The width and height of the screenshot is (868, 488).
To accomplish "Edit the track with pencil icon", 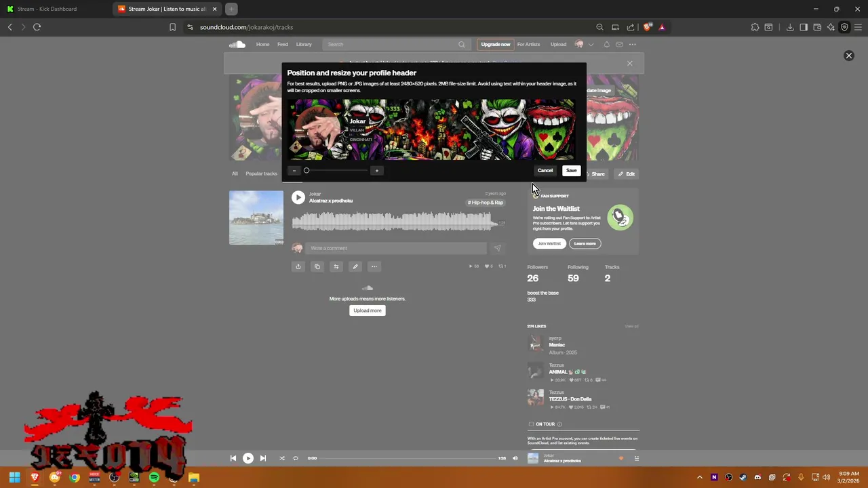I will pyautogui.click(x=355, y=266).
